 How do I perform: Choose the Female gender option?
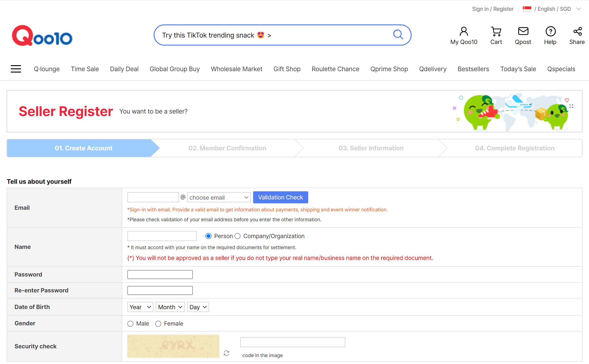[158, 323]
